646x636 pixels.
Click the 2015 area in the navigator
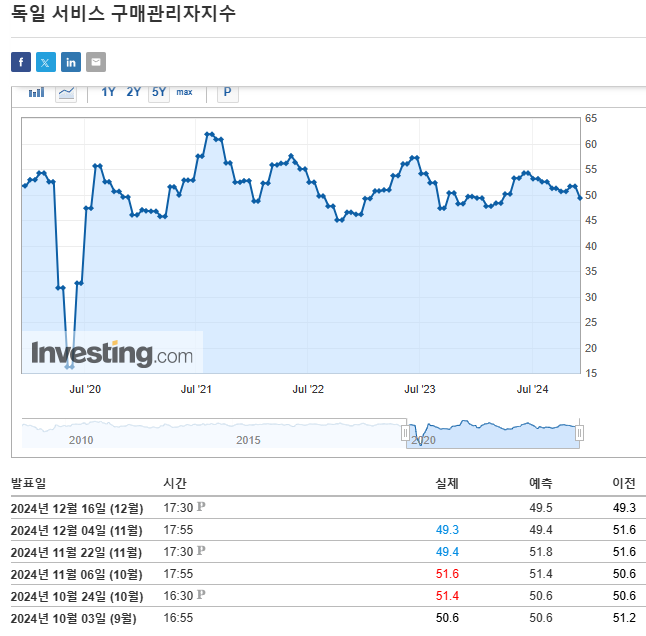click(248, 438)
